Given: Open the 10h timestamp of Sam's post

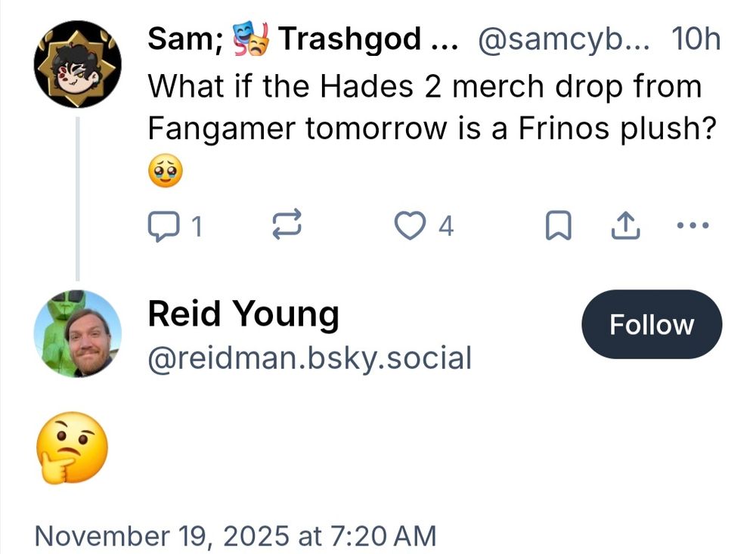Looking at the screenshot, I should tap(696, 39).
